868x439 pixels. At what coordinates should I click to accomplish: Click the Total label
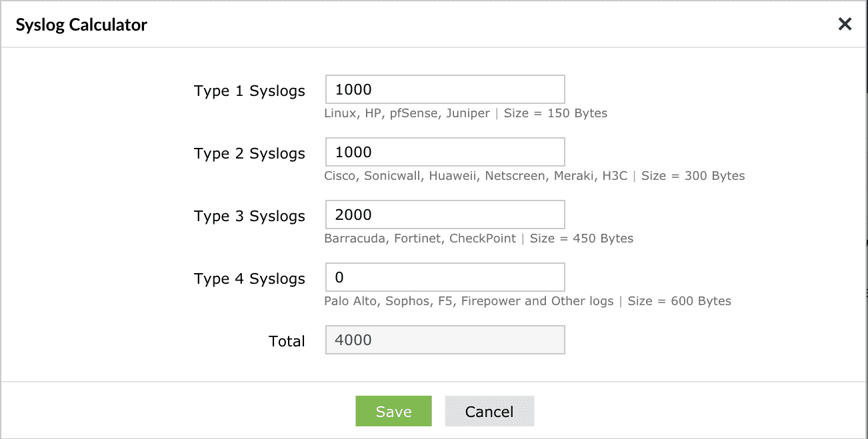[287, 342]
